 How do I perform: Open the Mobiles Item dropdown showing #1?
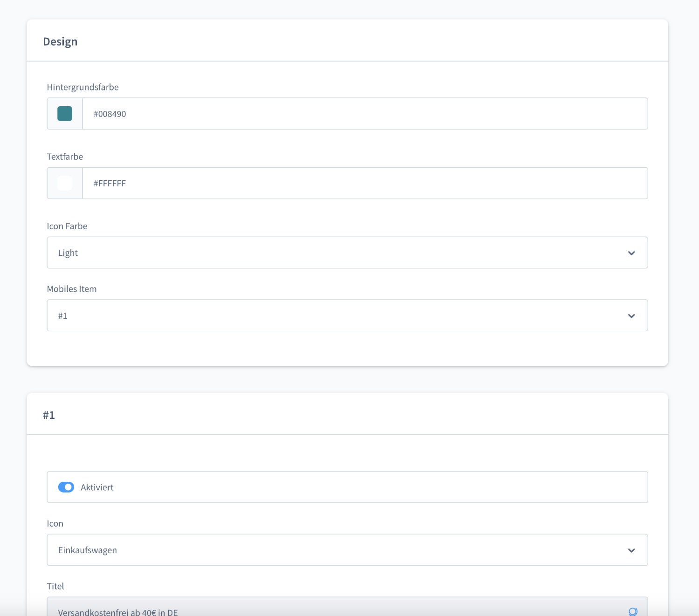(x=347, y=315)
